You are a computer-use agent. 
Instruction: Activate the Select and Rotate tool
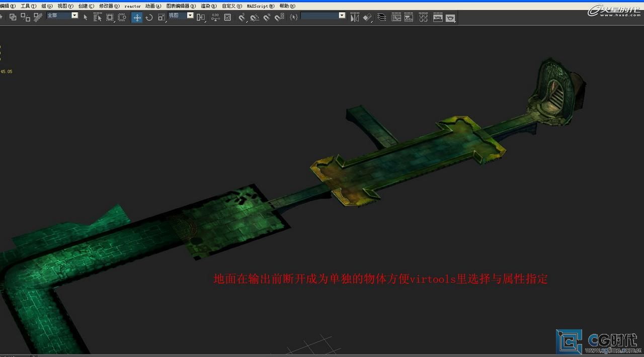149,17
